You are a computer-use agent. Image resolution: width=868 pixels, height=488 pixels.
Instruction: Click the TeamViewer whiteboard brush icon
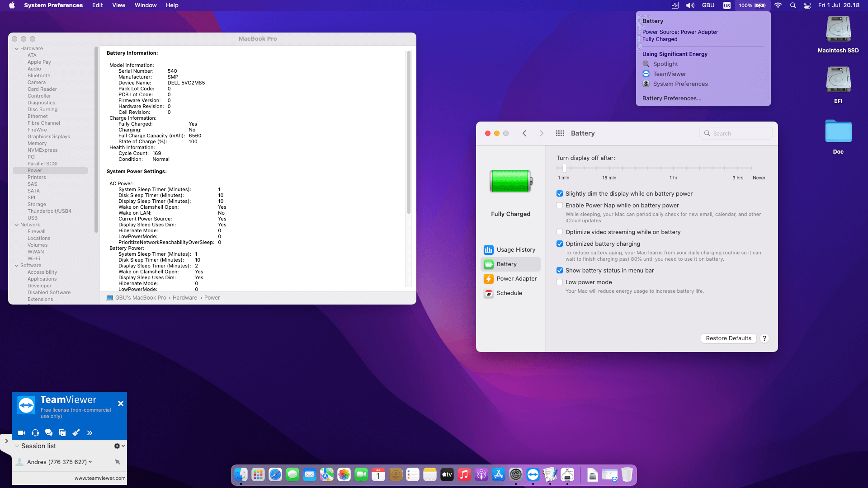coord(76,433)
